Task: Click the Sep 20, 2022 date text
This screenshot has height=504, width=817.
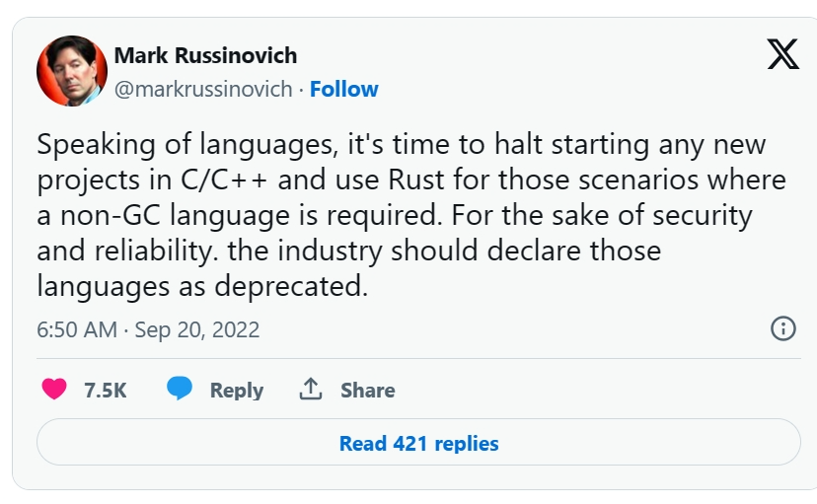Action: tap(197, 329)
